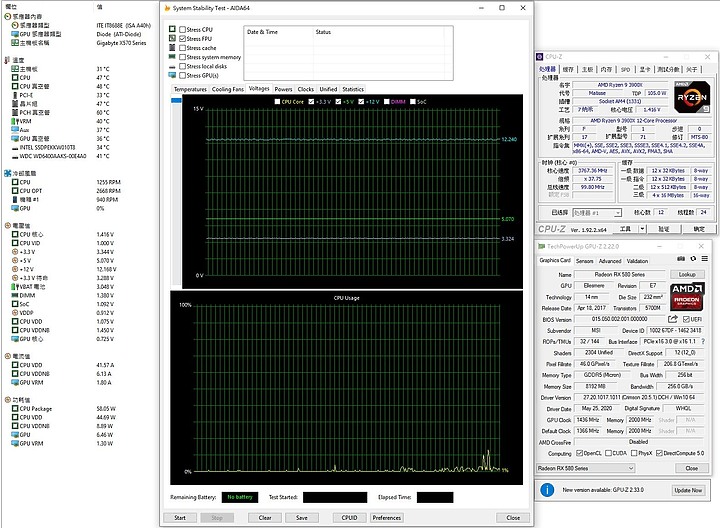
Task: Click the PCI-E temperature row icon
Action: 15,95
